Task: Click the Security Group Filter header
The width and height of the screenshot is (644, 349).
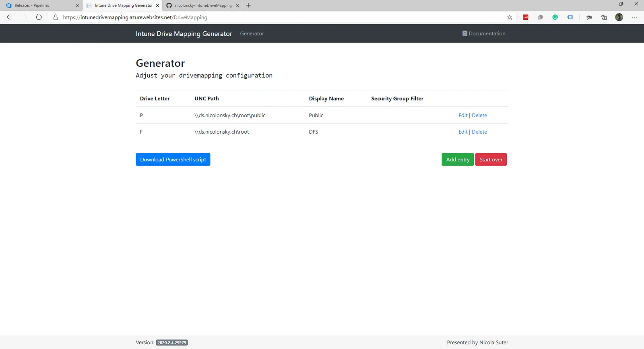Action: [397, 99]
